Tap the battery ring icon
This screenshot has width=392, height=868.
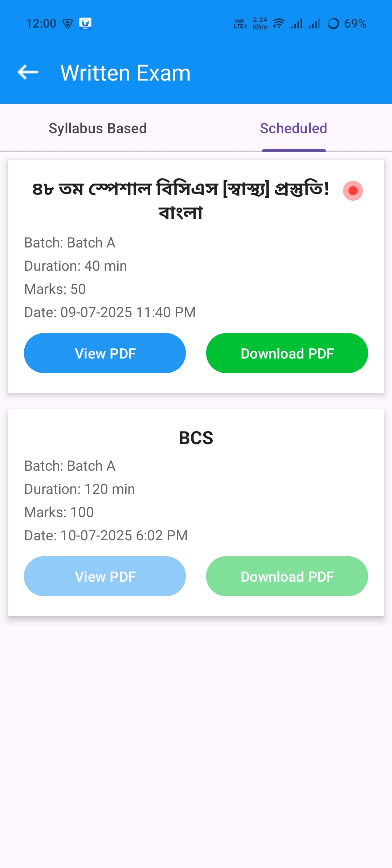(x=333, y=24)
